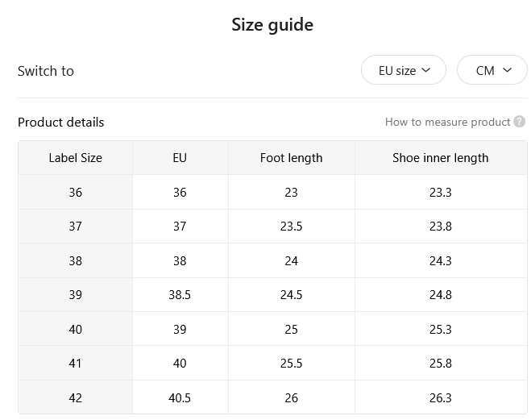Open the CM unit dropdown
Screen dimensions: 531x420
(492, 70)
